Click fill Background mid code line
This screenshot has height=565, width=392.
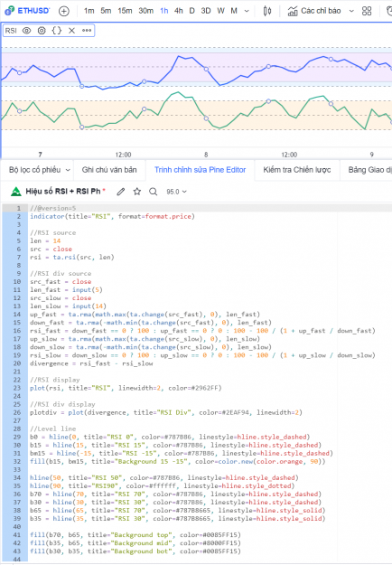click(x=135, y=543)
